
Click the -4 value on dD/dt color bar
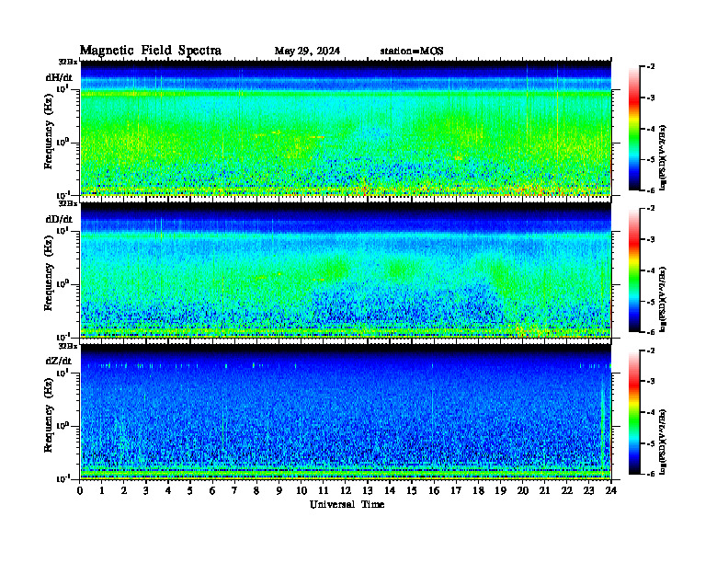[x=651, y=270]
